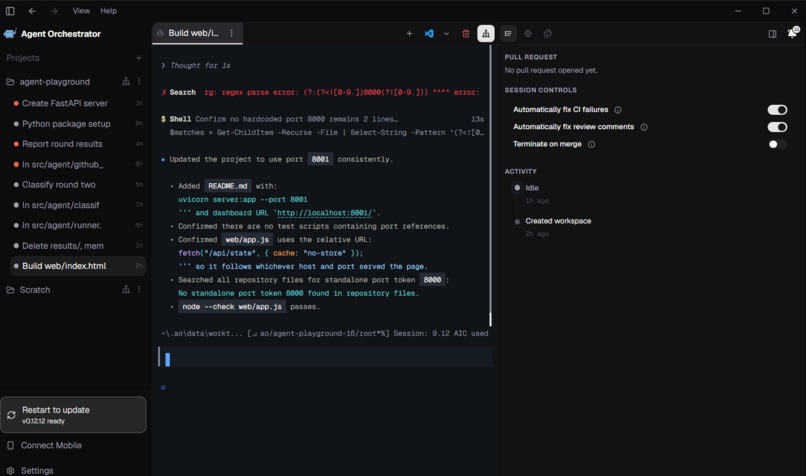Screen dimensions: 806x476
Task: Disable Automatically fix CI failures toggle
Action: 777,110
